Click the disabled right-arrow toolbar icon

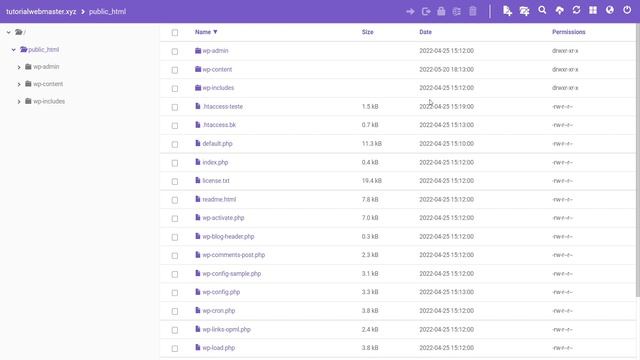click(x=410, y=11)
